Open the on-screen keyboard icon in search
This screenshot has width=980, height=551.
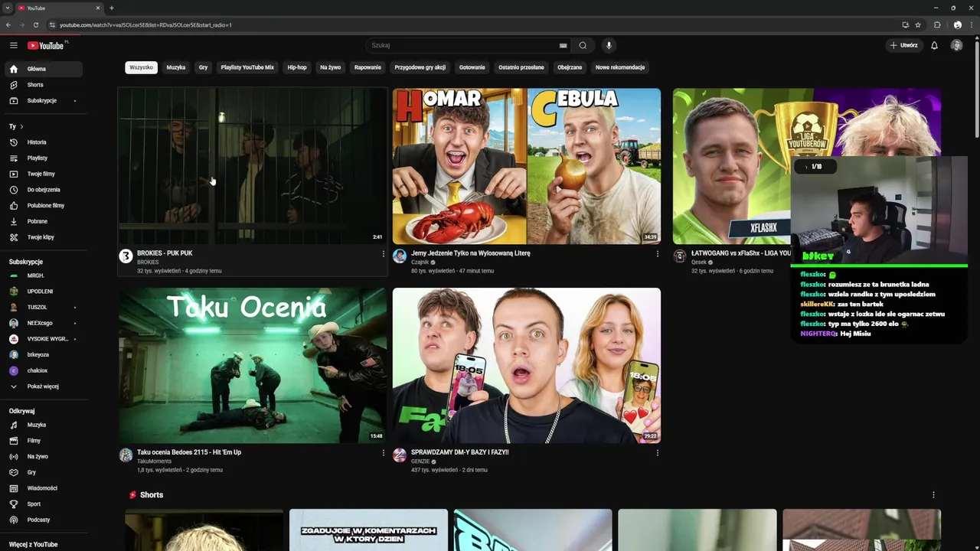pyautogui.click(x=563, y=45)
